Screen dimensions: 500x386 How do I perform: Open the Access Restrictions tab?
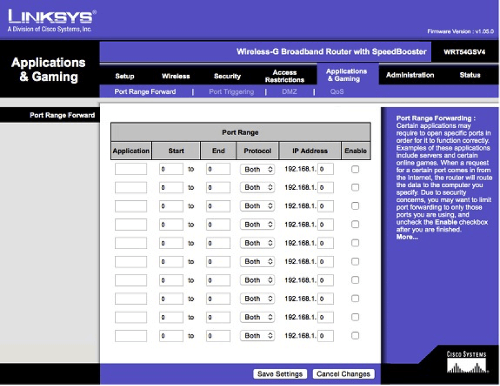pos(284,76)
